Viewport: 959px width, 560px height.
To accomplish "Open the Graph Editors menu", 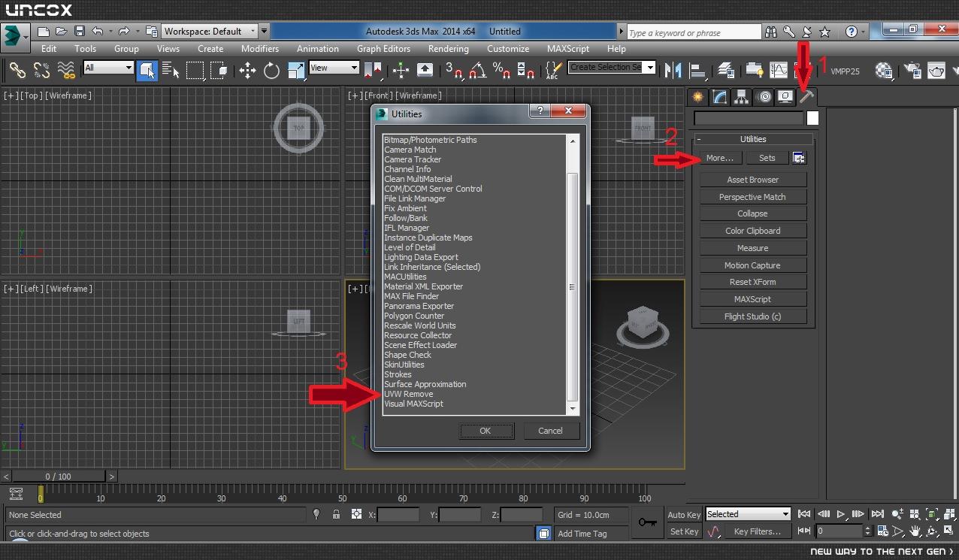I will 383,49.
